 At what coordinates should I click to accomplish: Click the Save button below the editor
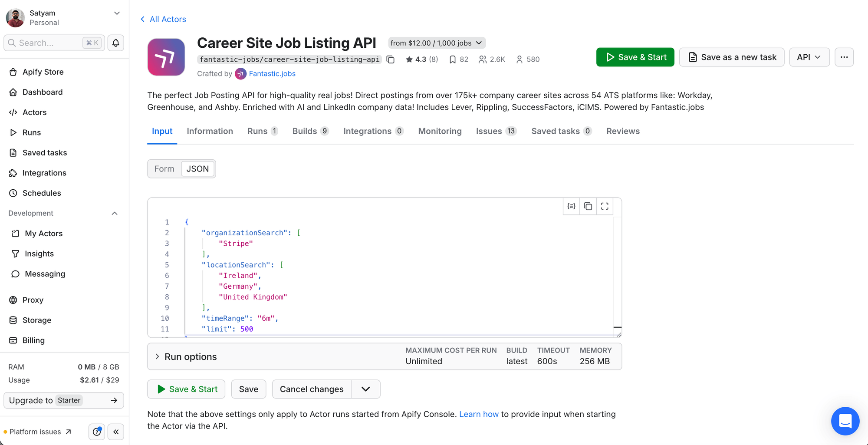pos(249,389)
